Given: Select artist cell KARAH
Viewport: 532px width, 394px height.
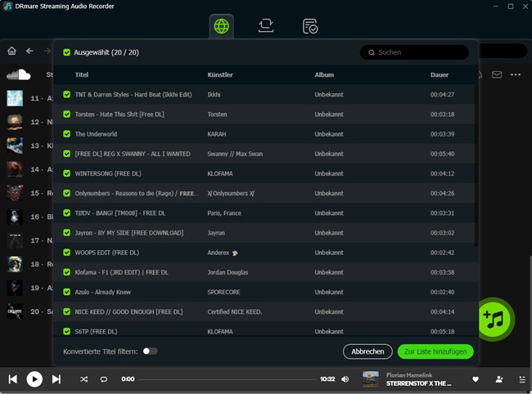Looking at the screenshot, I should coord(216,134).
